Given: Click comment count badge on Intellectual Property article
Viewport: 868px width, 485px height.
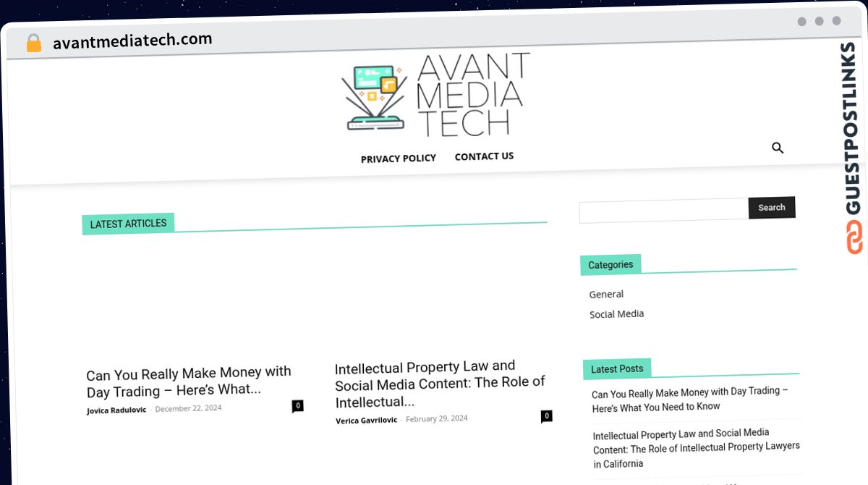Looking at the screenshot, I should click(547, 416).
